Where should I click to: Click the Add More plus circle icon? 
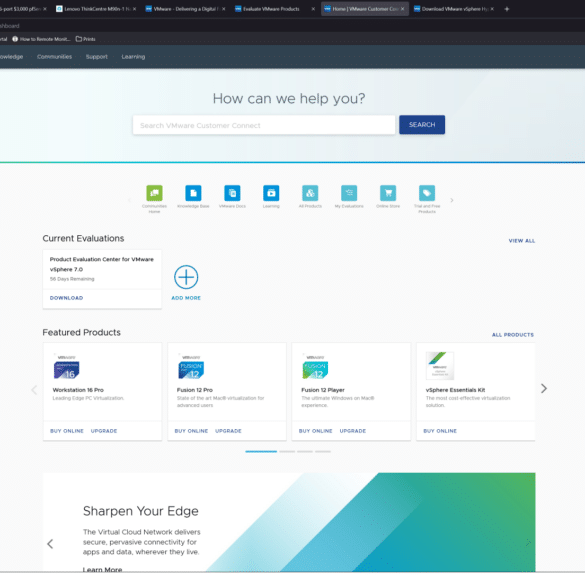[186, 277]
